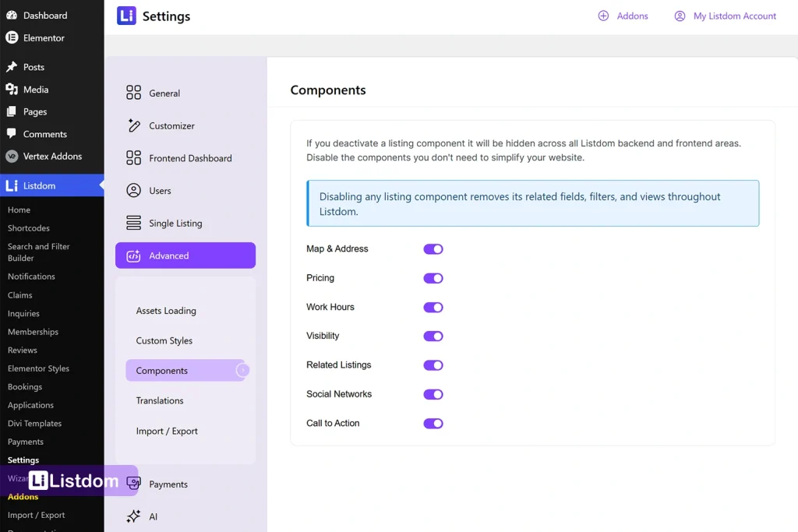The width and height of the screenshot is (798, 532).
Task: Click the Frontend Dashboard grid icon
Action: pos(133,157)
